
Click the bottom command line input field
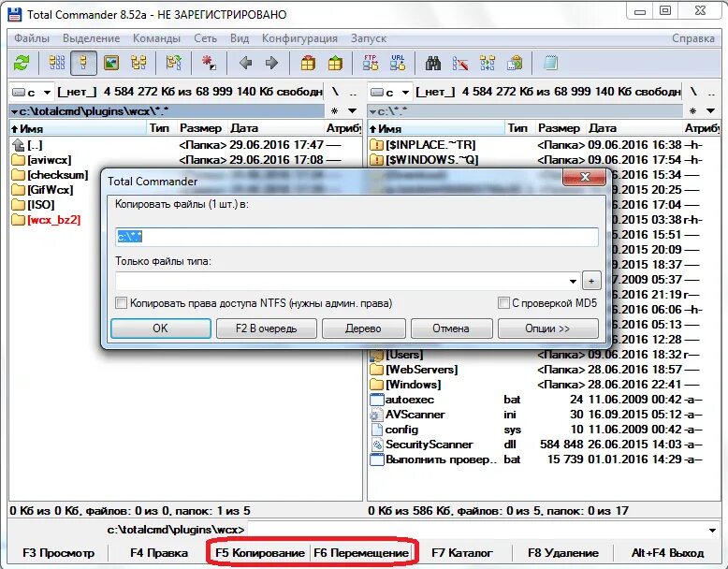click(x=477, y=530)
